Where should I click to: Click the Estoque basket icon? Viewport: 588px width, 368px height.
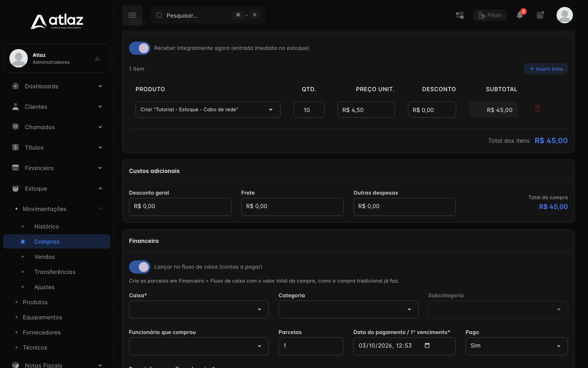click(x=16, y=188)
